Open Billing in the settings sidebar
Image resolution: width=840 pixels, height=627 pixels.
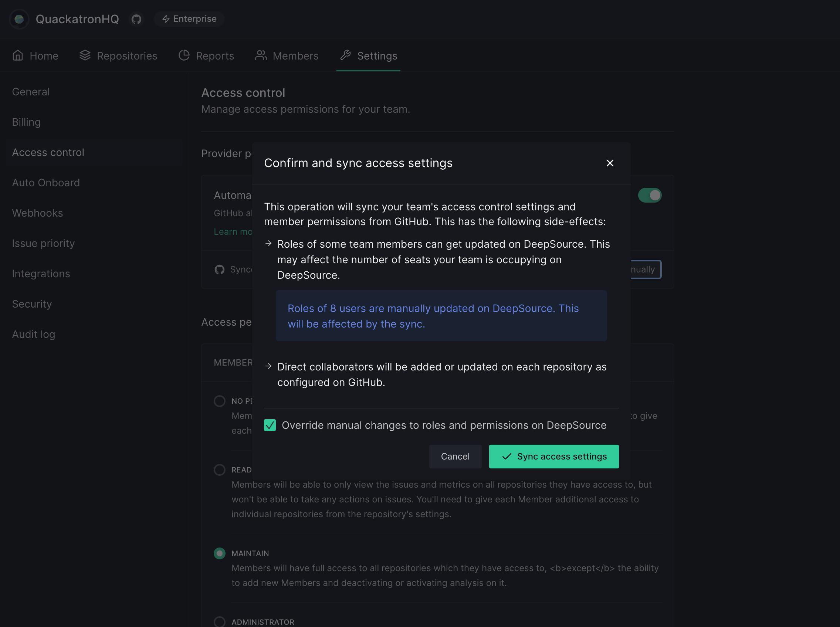point(26,122)
